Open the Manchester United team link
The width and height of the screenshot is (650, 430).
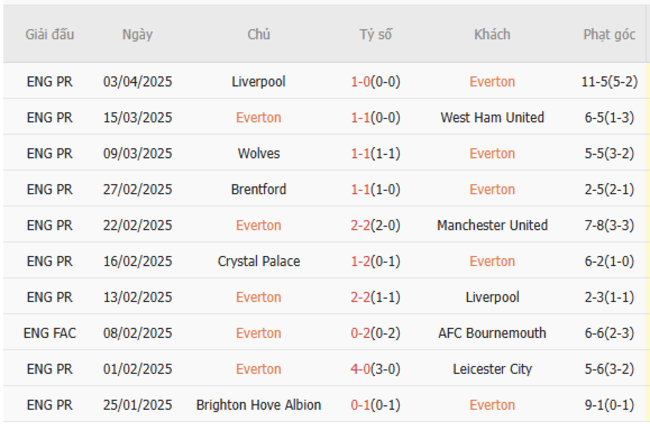(x=492, y=226)
